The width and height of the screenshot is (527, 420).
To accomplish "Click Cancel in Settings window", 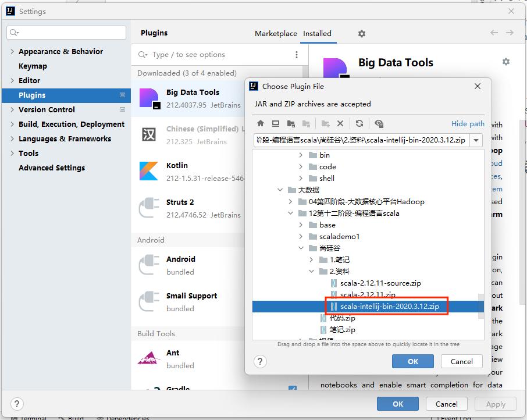I will coord(446,404).
